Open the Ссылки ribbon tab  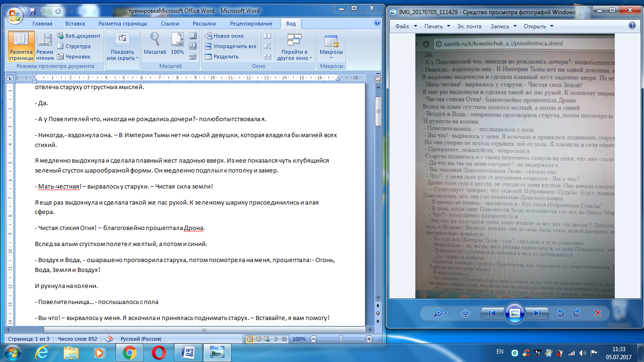(170, 24)
